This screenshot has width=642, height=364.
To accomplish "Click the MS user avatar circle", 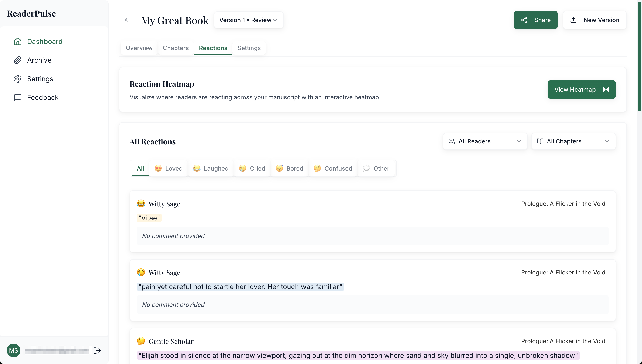I will (14, 350).
